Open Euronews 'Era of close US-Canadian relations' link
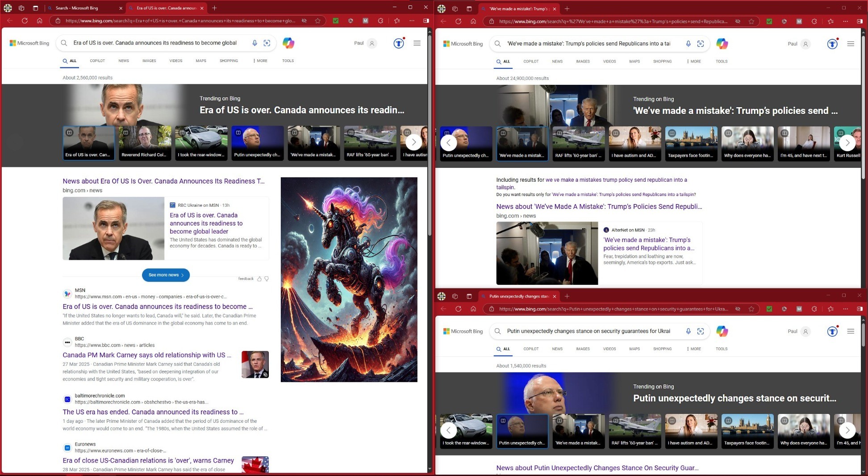This screenshot has width=868, height=476. 148,460
